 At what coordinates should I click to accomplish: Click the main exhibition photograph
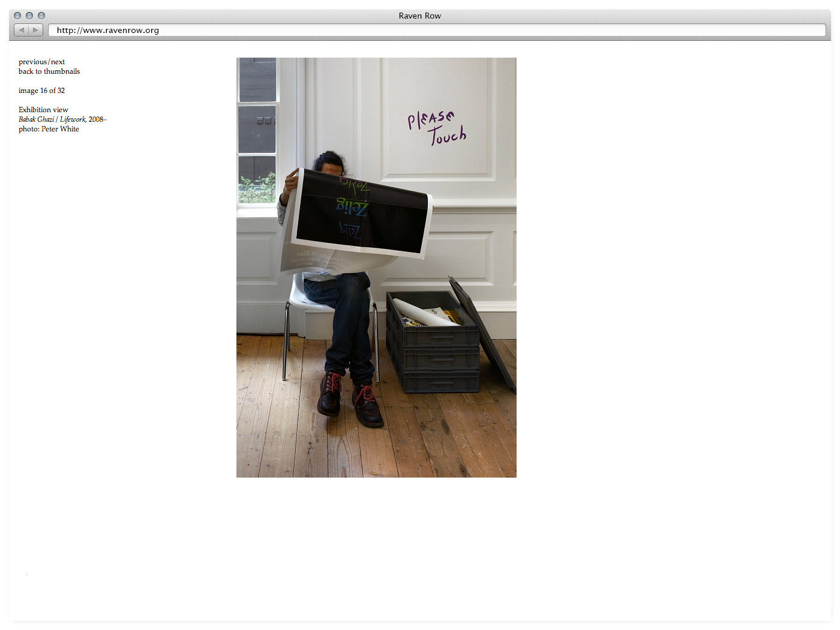pos(376,267)
